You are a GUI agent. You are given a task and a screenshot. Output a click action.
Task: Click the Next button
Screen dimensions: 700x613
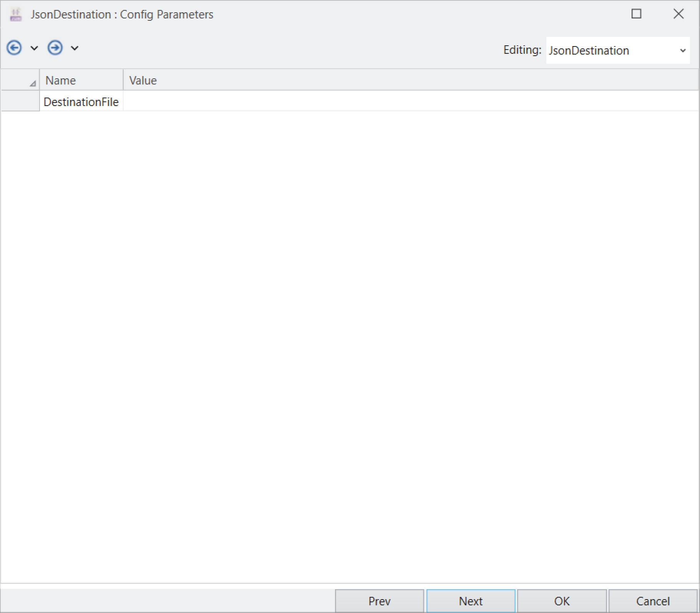pos(471,601)
